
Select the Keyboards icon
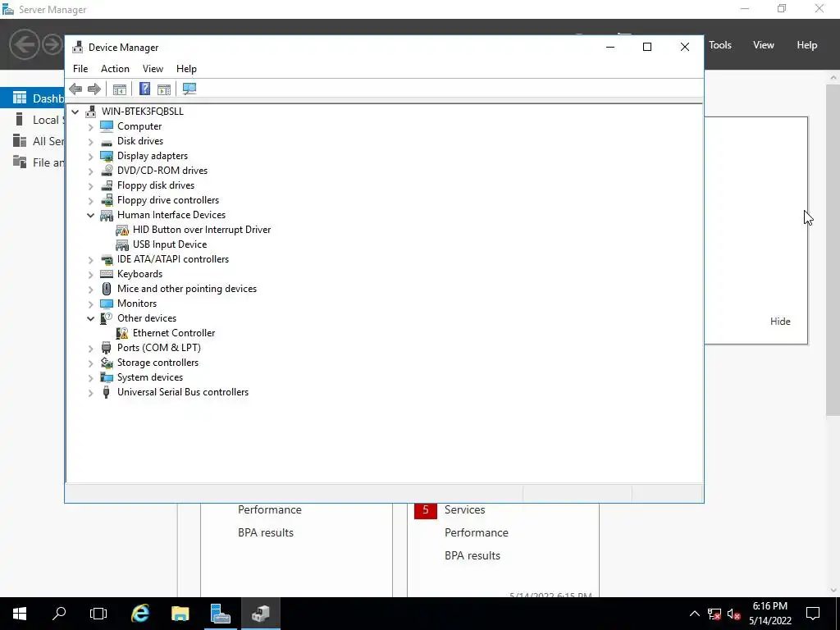click(x=107, y=274)
